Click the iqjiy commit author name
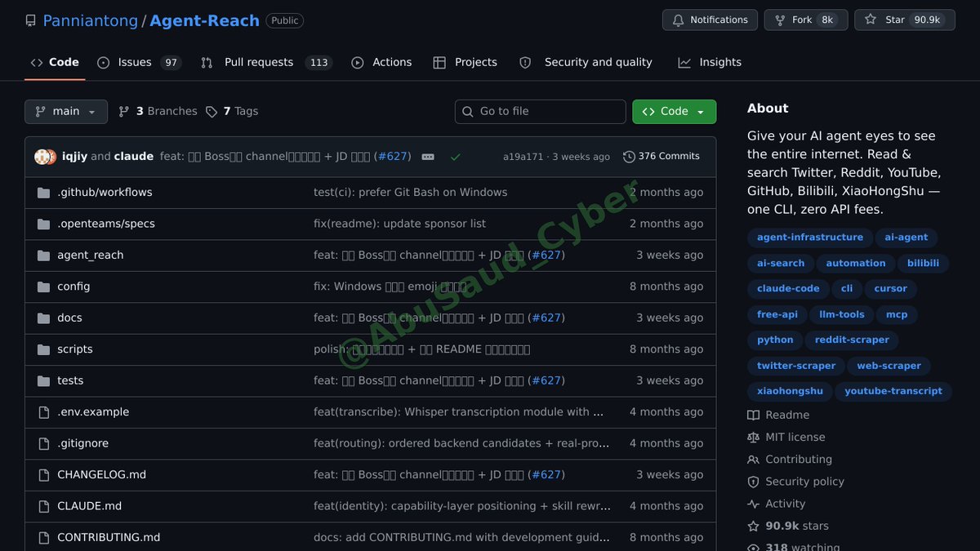 [74, 156]
